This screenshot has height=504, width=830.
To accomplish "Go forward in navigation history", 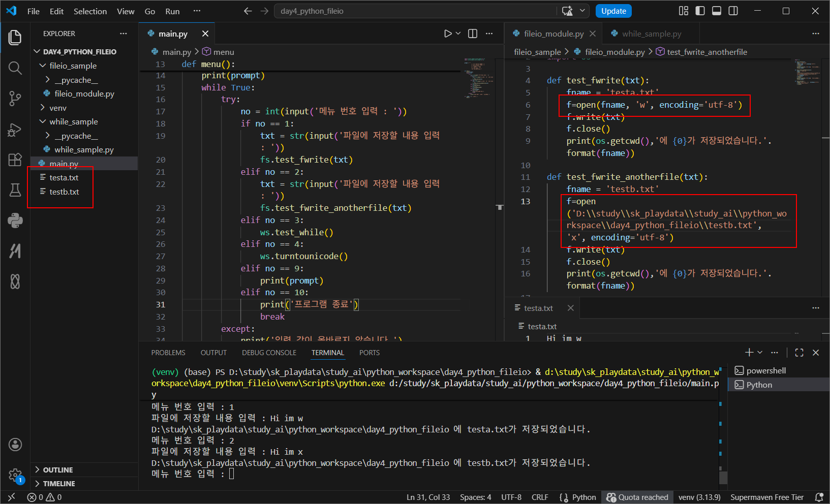I will tap(264, 11).
